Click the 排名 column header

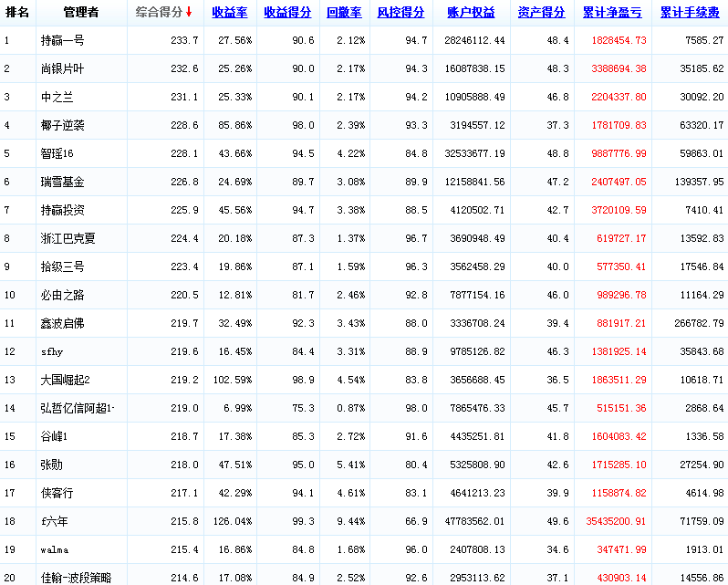(x=17, y=12)
